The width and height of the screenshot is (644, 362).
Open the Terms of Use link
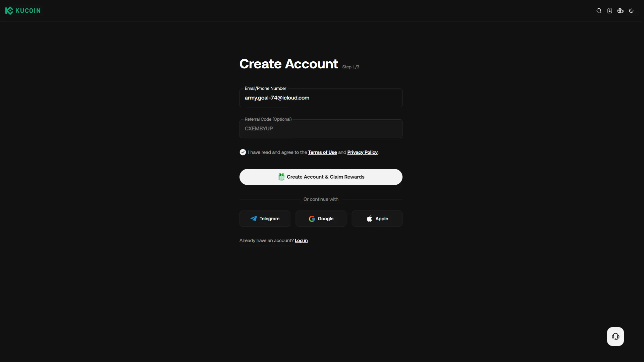(322, 152)
